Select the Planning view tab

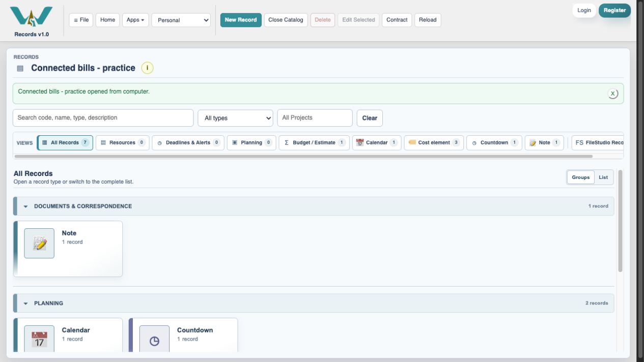pyautogui.click(x=251, y=143)
